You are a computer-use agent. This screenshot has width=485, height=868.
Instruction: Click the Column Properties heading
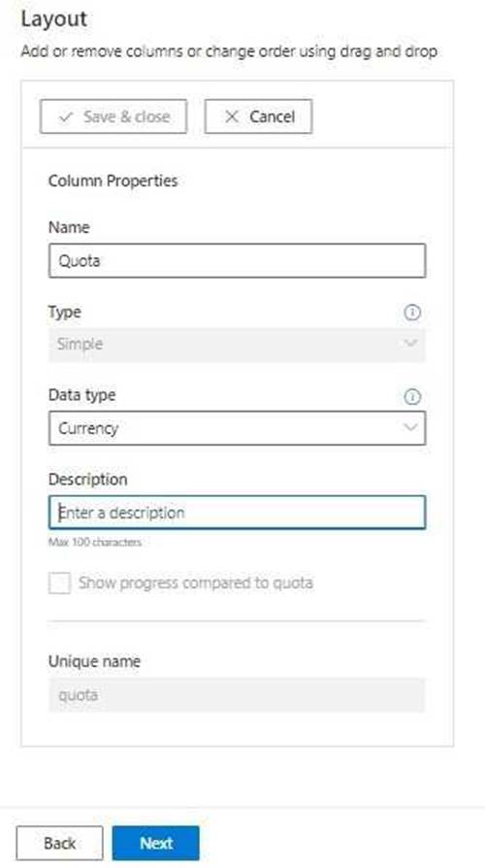[x=113, y=181]
